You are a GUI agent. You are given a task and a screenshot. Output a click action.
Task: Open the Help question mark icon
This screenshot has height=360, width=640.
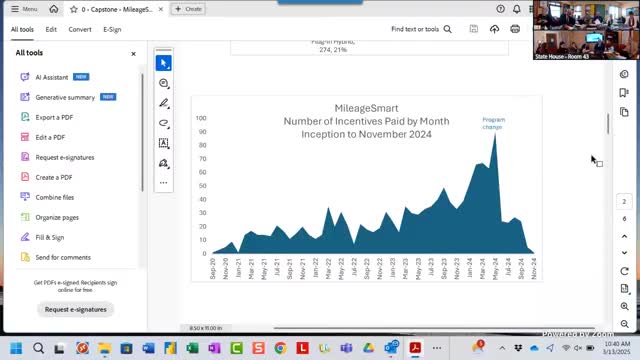[x=500, y=9]
